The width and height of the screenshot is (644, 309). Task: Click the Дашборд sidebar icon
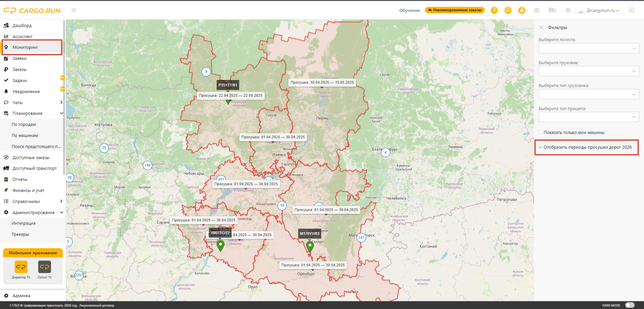click(6, 25)
